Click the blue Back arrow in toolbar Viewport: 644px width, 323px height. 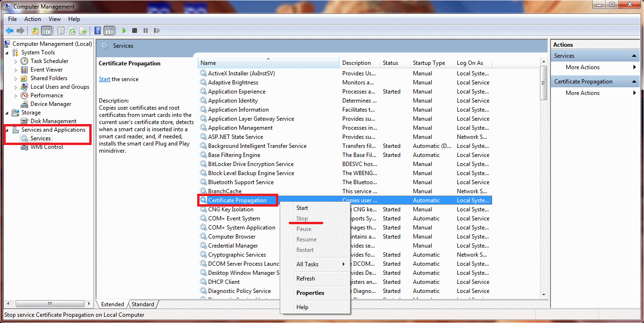click(x=9, y=31)
